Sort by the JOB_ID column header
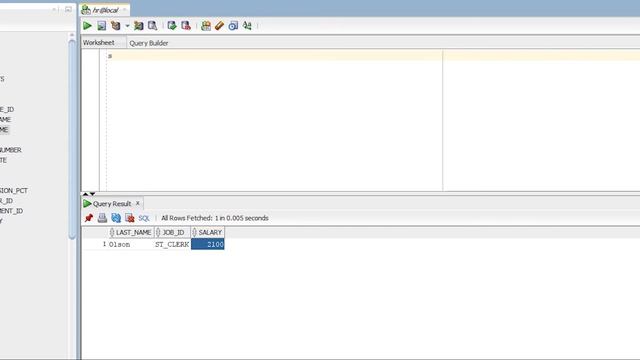The image size is (640, 360). tap(173, 232)
